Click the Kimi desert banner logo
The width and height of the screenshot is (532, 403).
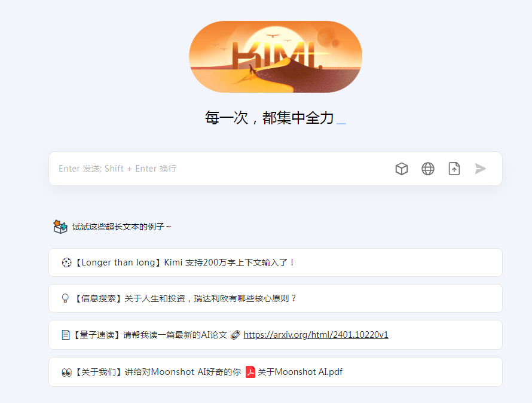(x=276, y=57)
